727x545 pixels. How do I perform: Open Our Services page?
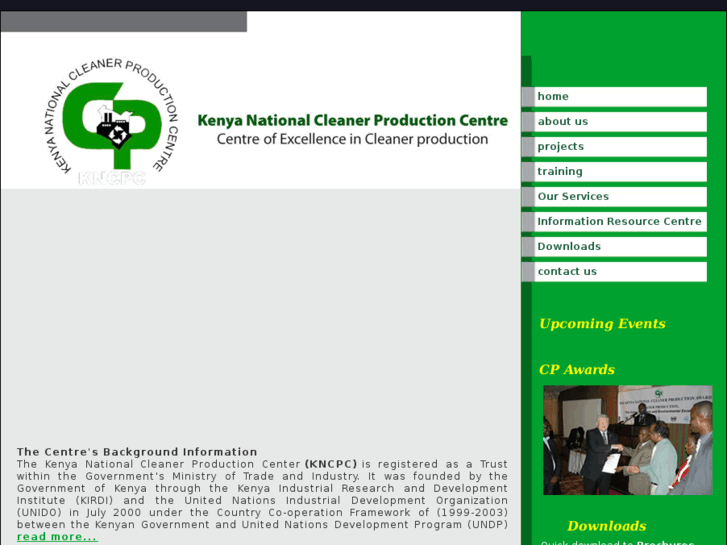pyautogui.click(x=614, y=197)
